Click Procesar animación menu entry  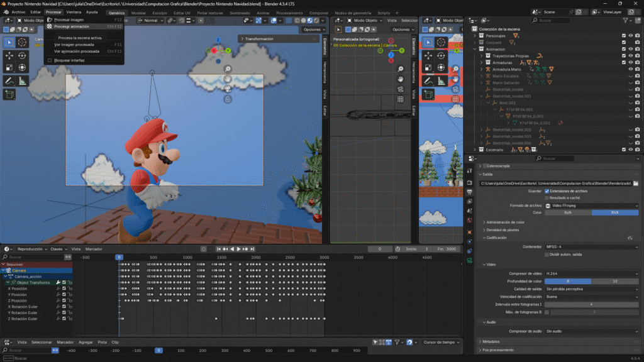pos(71,26)
